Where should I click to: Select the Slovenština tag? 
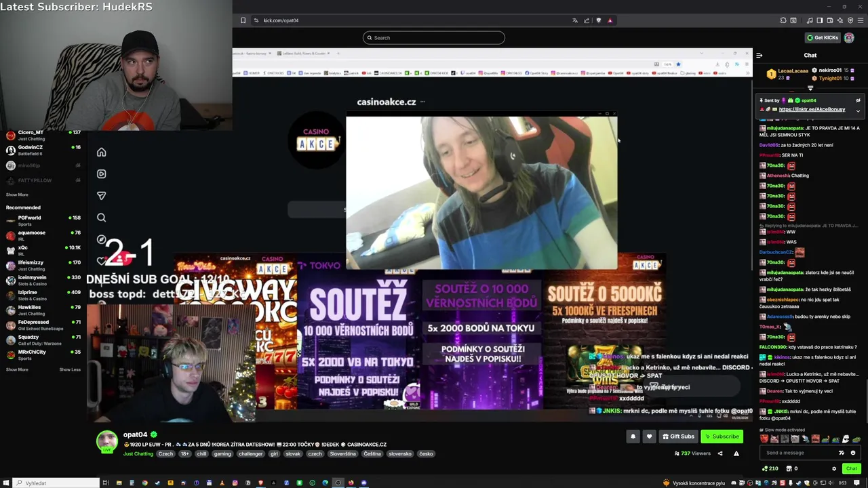(x=342, y=453)
